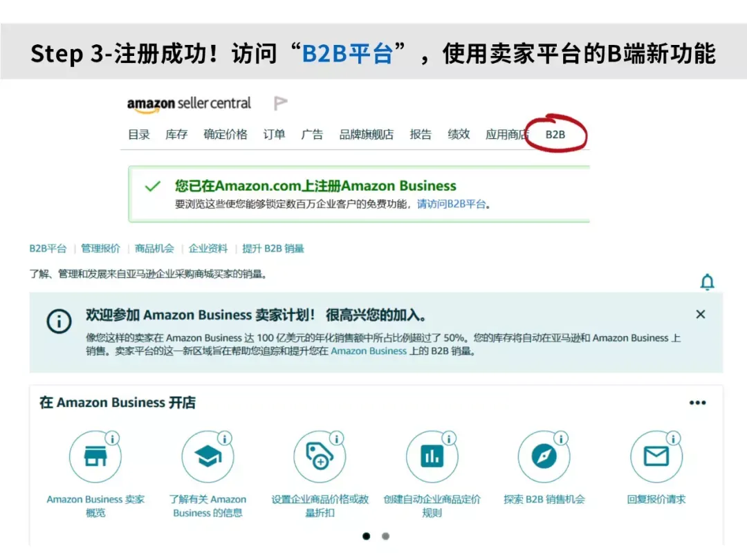Follow the Amazon Business link in the banner
The width and height of the screenshot is (747, 560).
[369, 351]
